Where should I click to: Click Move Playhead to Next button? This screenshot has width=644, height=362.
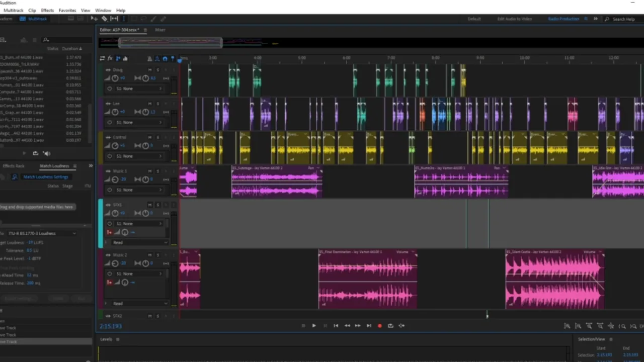[369, 326]
